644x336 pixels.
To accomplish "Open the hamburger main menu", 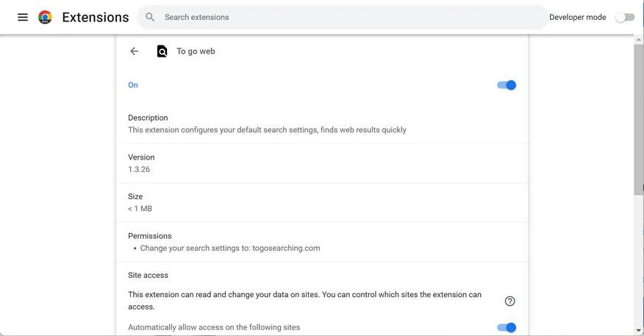I will click(23, 17).
